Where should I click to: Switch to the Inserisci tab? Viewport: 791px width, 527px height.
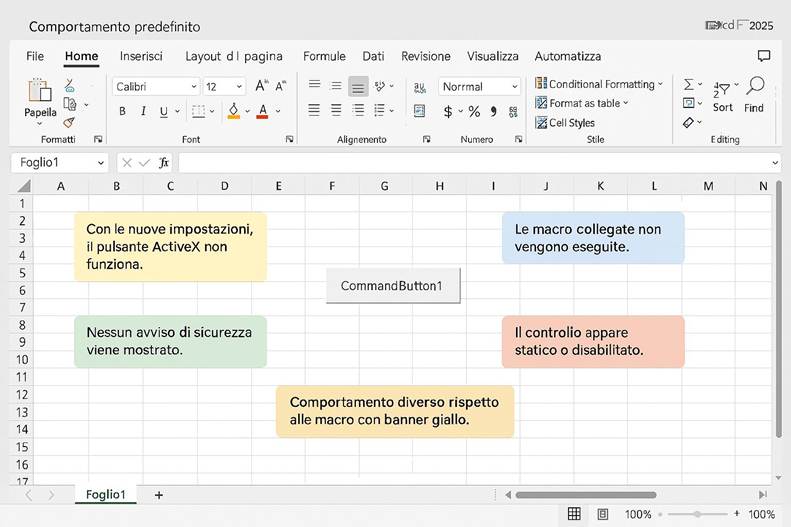coord(141,56)
